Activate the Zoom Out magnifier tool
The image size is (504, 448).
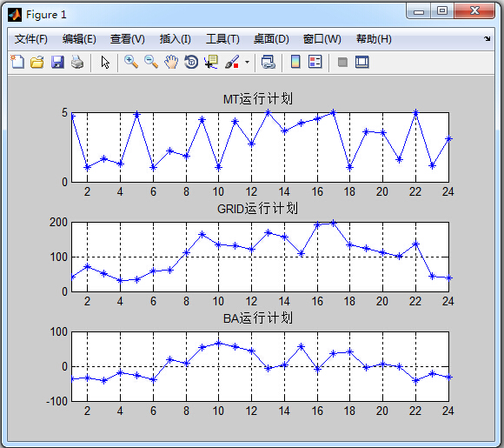tap(150, 62)
